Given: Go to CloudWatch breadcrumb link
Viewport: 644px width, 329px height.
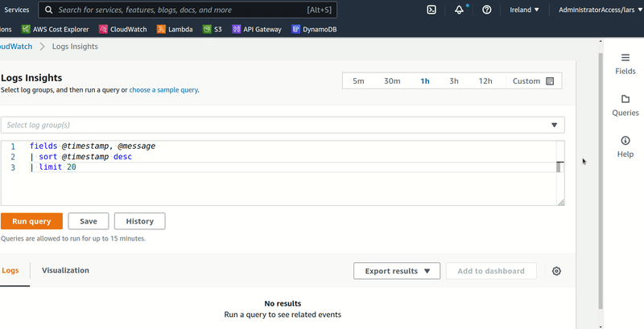Looking at the screenshot, I should pyautogui.click(x=16, y=47).
